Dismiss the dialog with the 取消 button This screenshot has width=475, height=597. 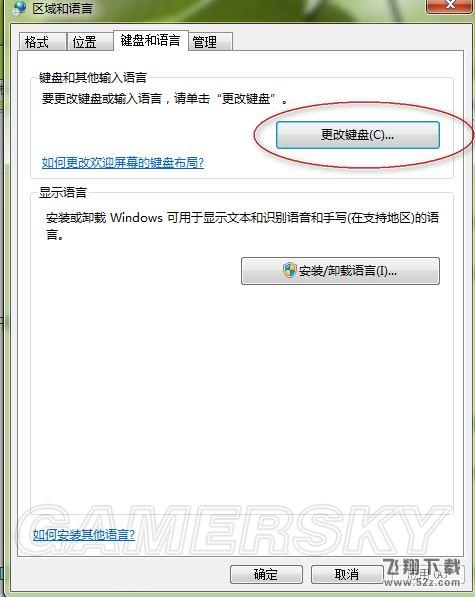(347, 574)
